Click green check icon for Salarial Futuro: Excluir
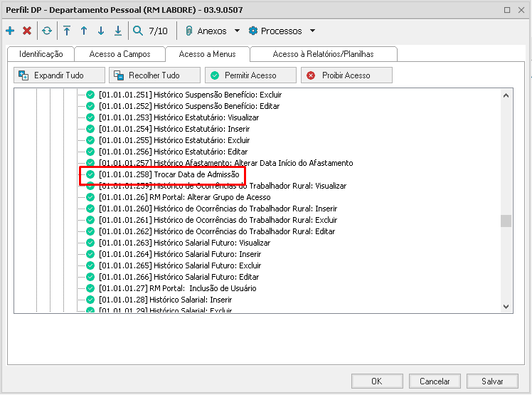The height and width of the screenshot is (395, 532). (90, 265)
